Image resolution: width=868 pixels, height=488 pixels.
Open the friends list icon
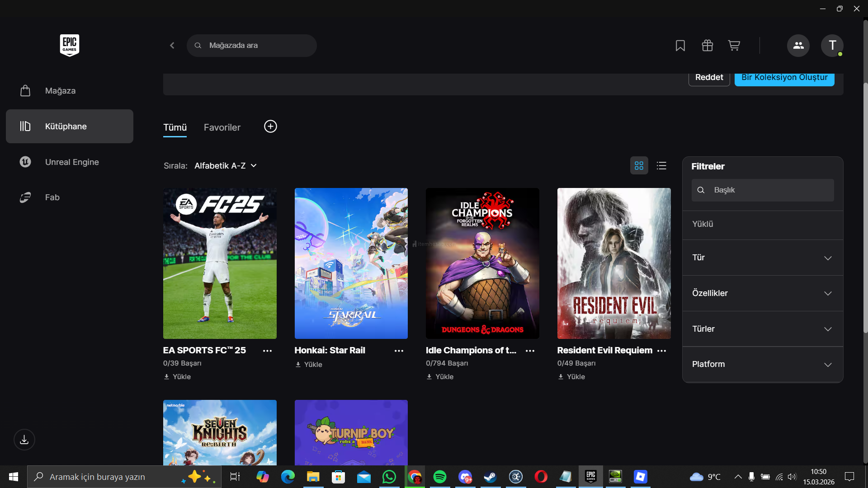pos(798,46)
